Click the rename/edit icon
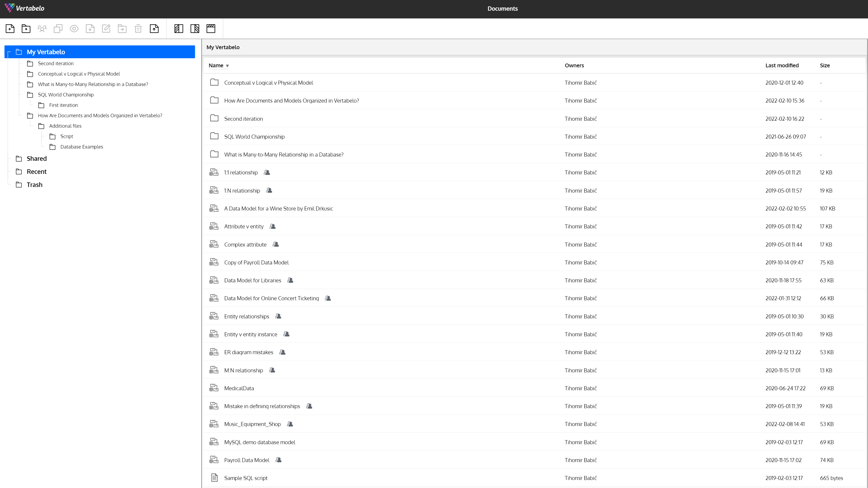 pyautogui.click(x=106, y=29)
